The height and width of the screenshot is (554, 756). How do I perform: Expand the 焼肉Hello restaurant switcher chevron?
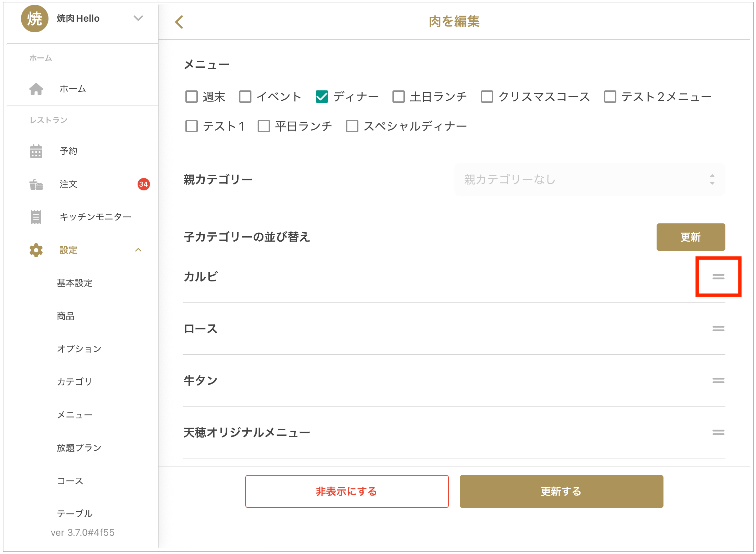tap(138, 18)
